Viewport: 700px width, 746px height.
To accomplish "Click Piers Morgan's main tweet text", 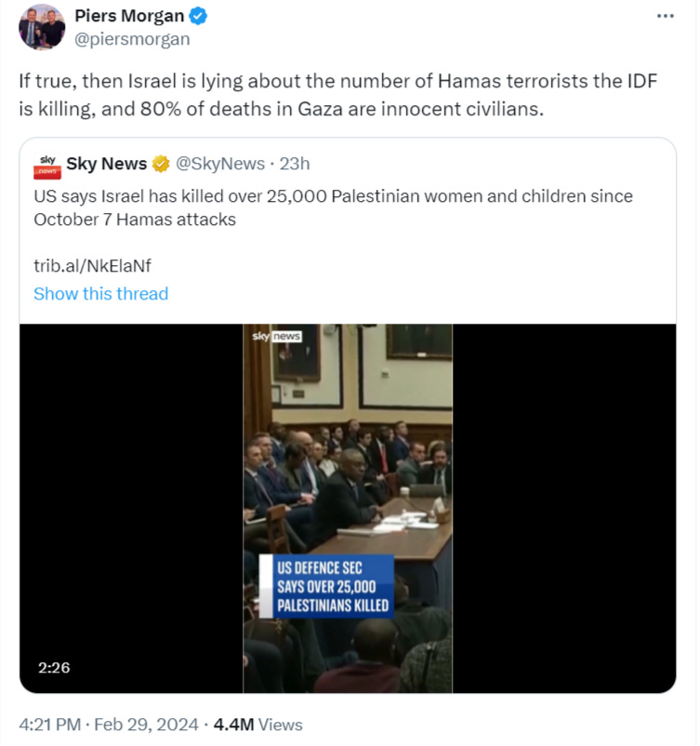I will coord(337,95).
